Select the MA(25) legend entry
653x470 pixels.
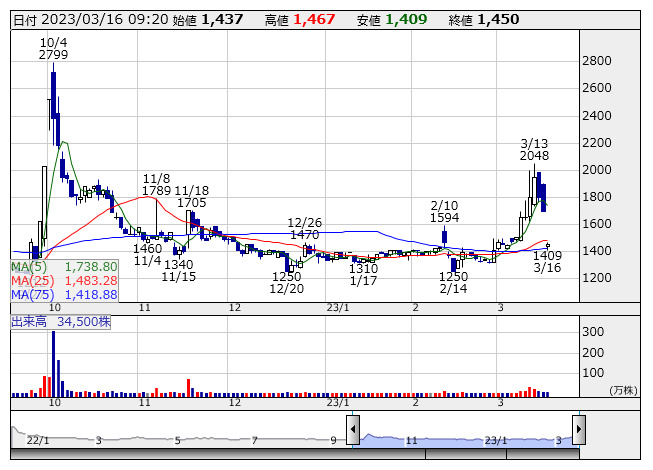pos(65,281)
